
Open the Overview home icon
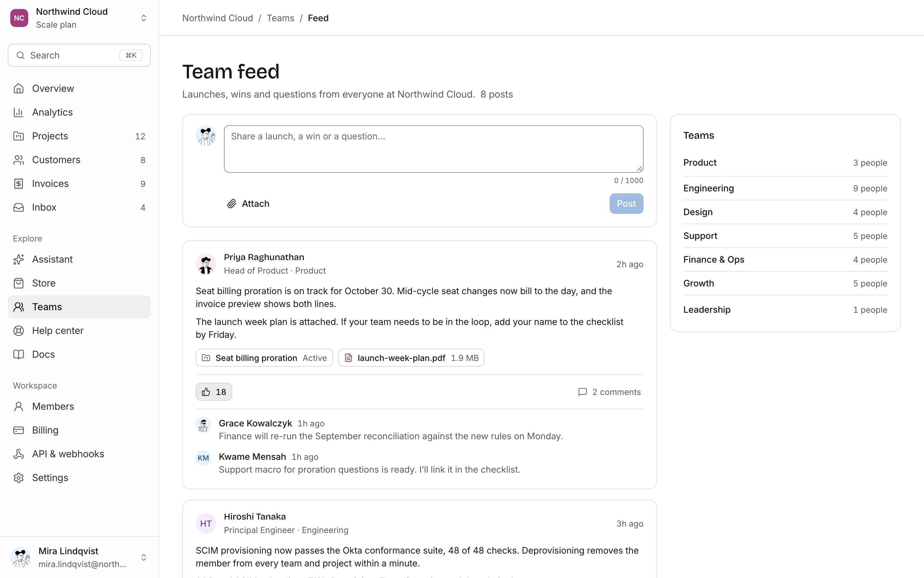click(18, 88)
